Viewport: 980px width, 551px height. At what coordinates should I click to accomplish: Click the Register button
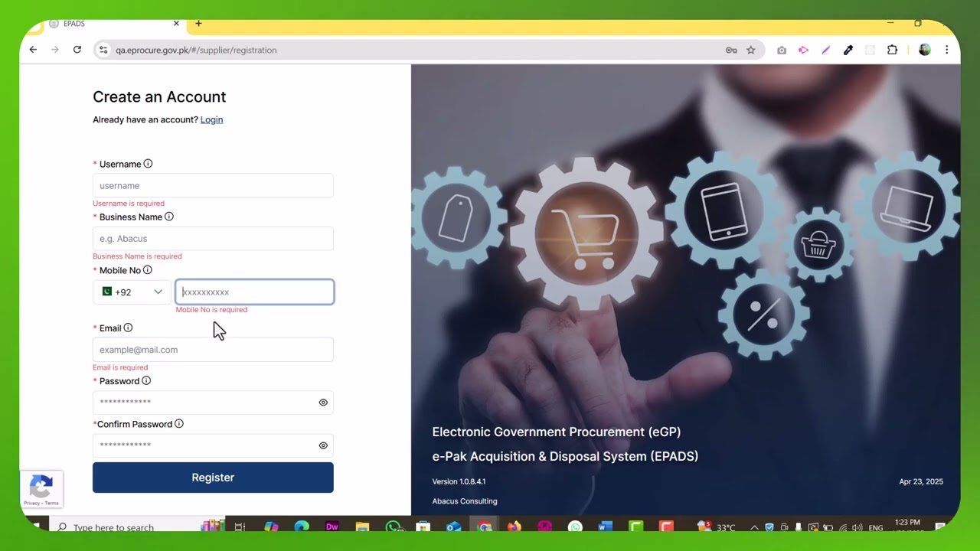pos(213,478)
